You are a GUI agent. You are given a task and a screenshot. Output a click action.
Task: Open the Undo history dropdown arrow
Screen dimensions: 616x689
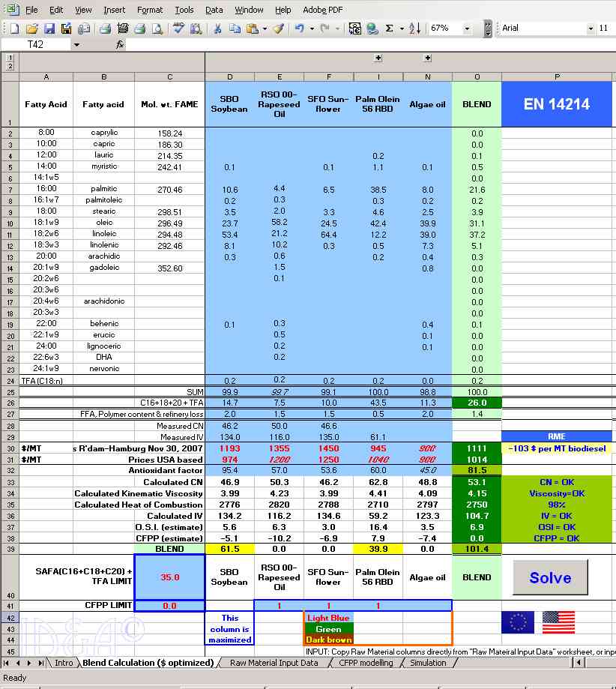point(312,29)
